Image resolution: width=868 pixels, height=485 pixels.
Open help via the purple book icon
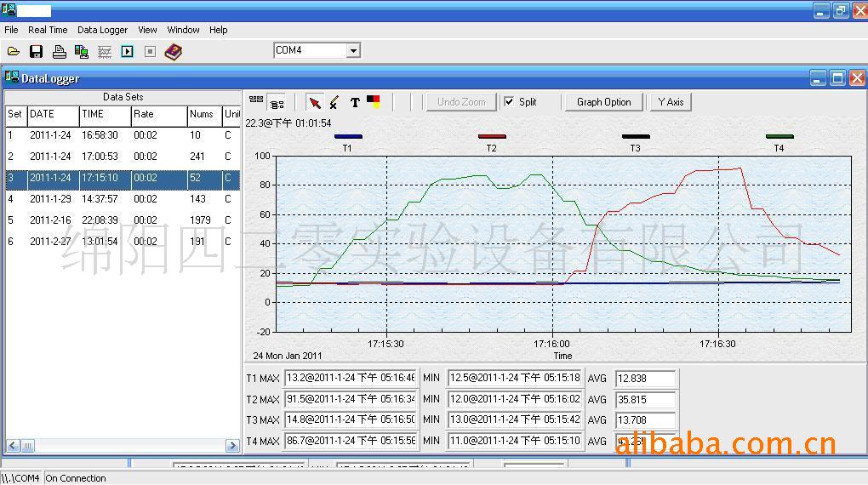(x=174, y=52)
